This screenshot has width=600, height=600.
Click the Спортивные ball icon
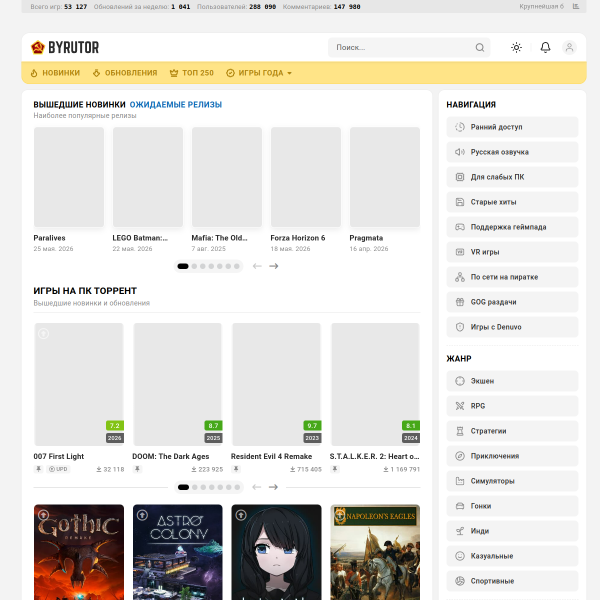pos(460,581)
